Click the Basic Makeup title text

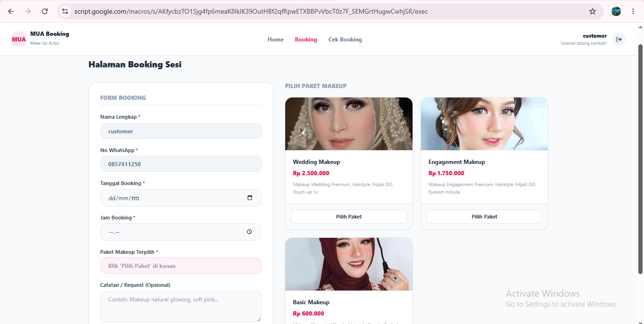[311, 302]
